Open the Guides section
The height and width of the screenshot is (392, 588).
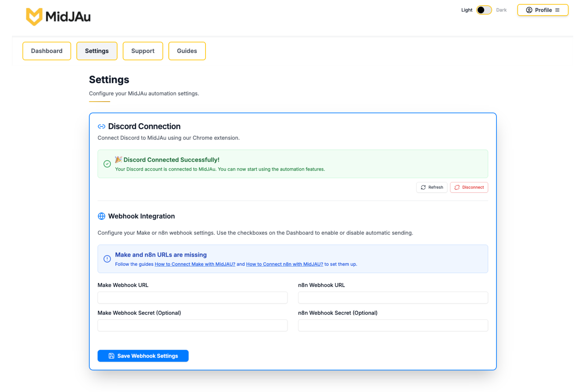[x=187, y=51]
